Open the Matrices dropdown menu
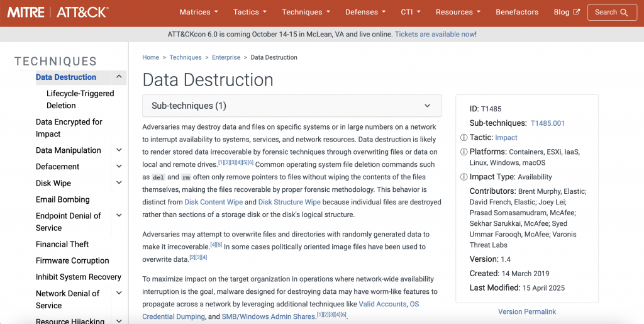This screenshot has width=644, height=324. point(199,12)
